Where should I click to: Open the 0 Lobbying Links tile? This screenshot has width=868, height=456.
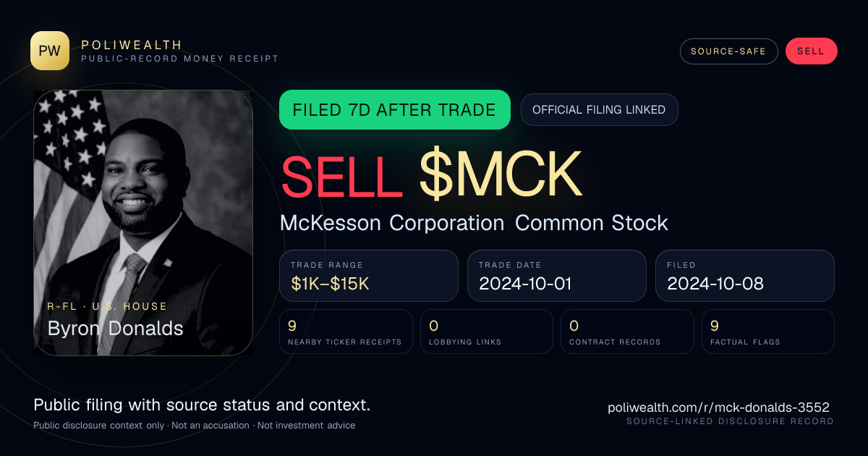[487, 332]
